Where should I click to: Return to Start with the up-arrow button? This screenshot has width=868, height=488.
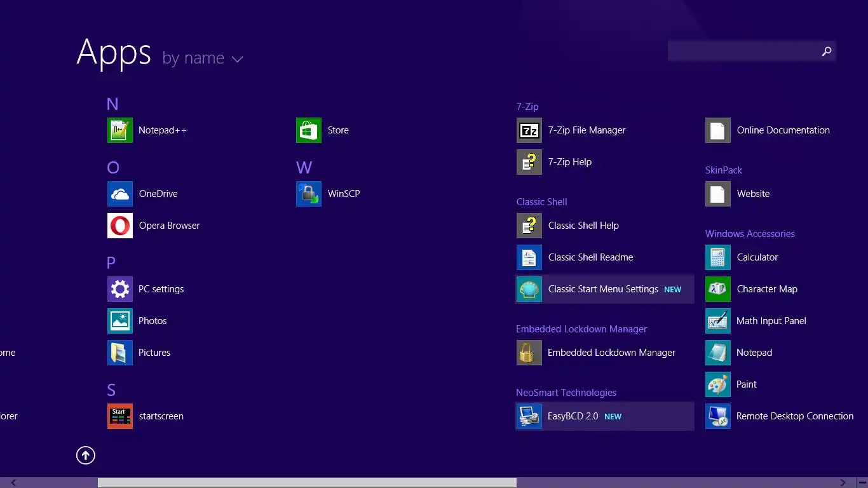click(x=86, y=455)
